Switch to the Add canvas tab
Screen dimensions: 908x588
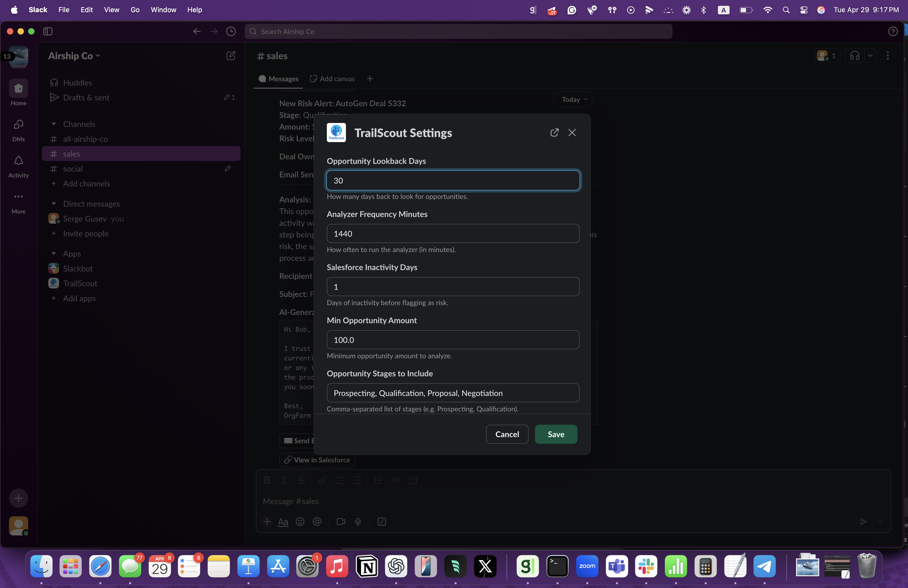pyautogui.click(x=332, y=79)
